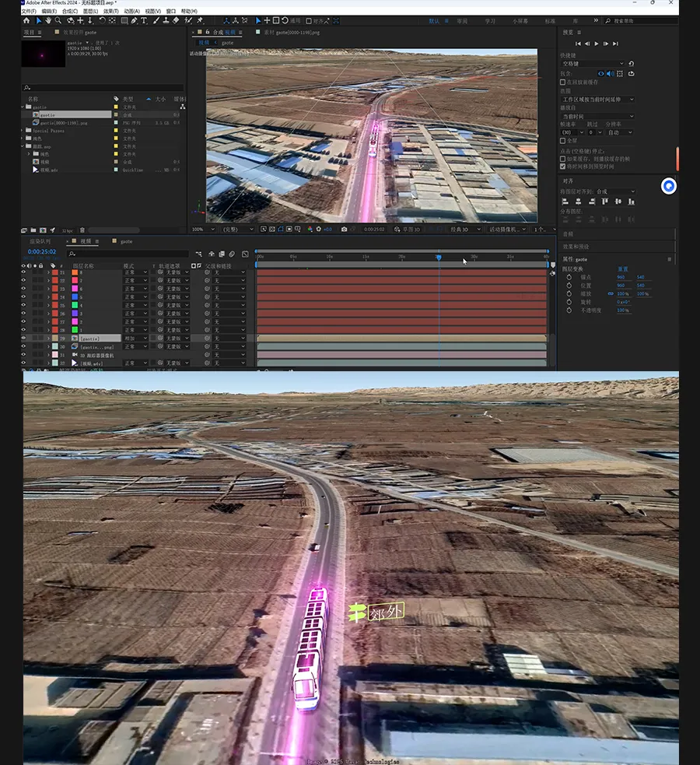Screen dimensions: 700x765
Task: Click position X value 960 in properties
Action: (x=621, y=285)
